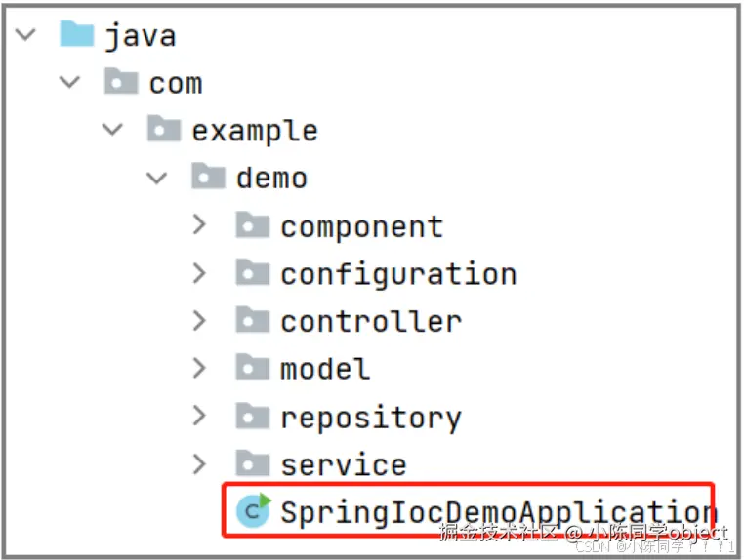
Task: Select the SpringIocDemoApplication file name
Action: [498, 511]
